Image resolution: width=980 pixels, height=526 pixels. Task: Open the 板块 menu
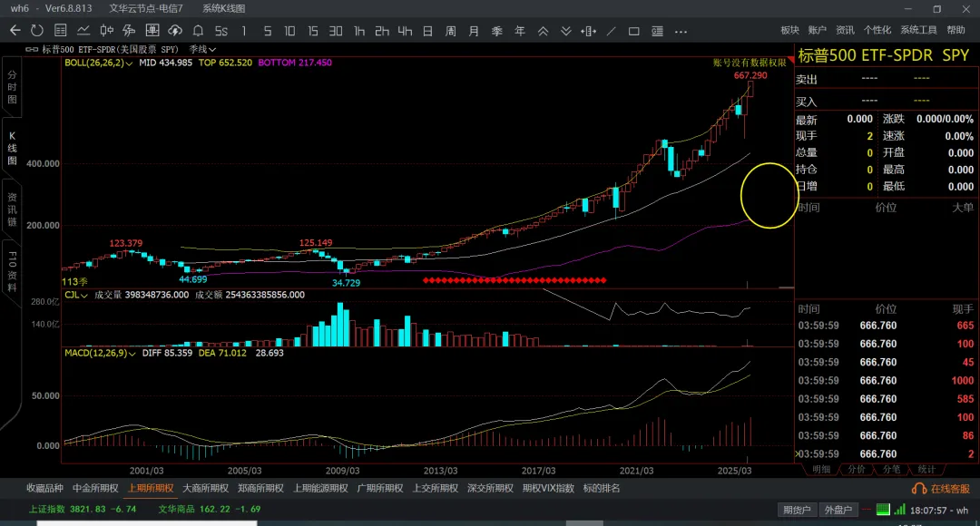tap(790, 30)
